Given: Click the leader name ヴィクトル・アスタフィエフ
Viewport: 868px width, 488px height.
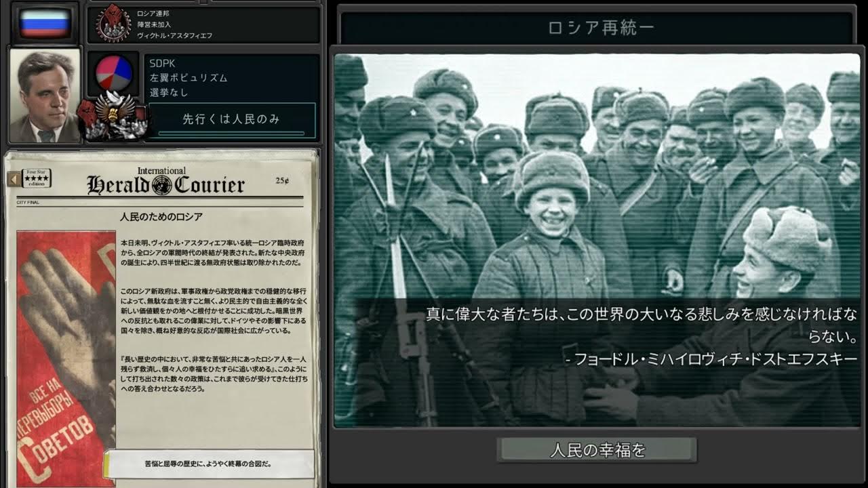Looking at the screenshot, I should [x=176, y=35].
